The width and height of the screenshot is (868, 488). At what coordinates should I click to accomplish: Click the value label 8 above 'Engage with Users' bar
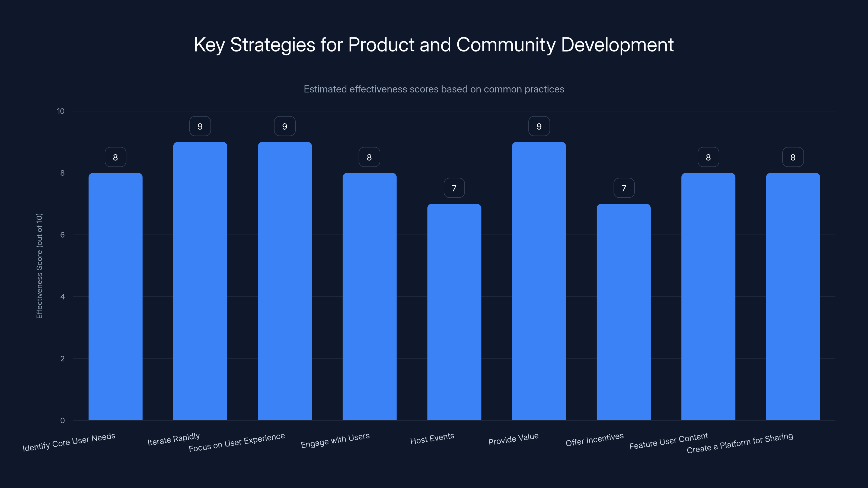tap(369, 157)
